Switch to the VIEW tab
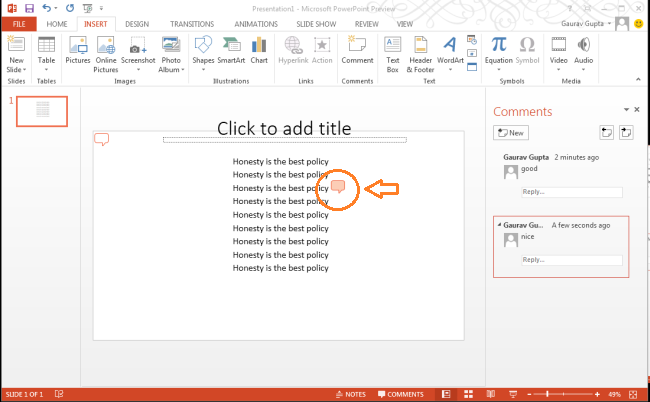650x402 pixels. point(405,24)
